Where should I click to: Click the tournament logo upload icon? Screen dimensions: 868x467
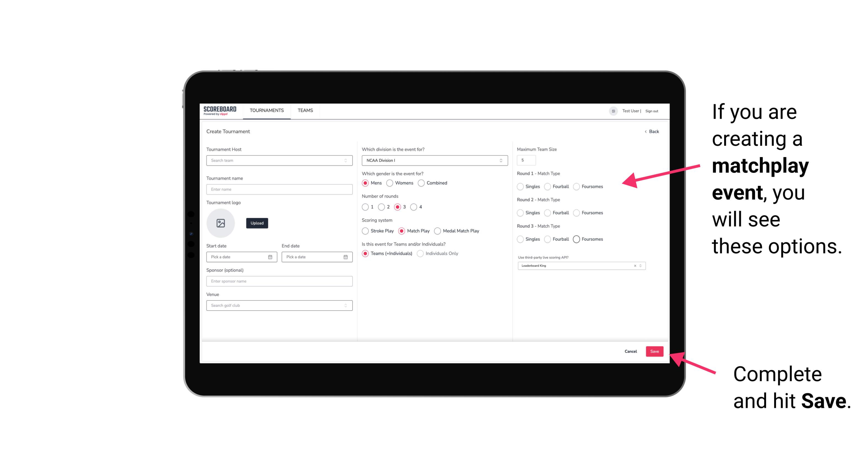click(221, 223)
